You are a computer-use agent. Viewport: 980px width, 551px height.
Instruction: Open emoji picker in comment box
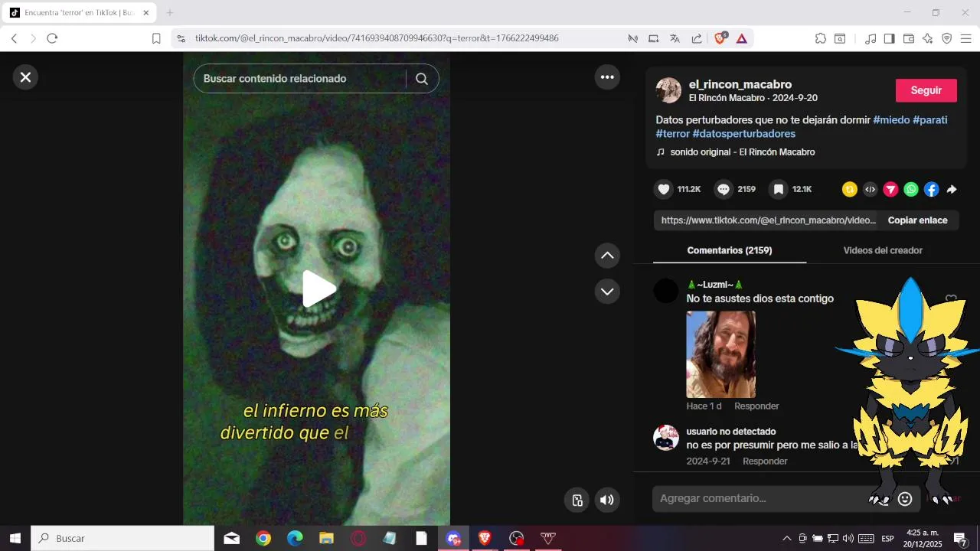(905, 499)
